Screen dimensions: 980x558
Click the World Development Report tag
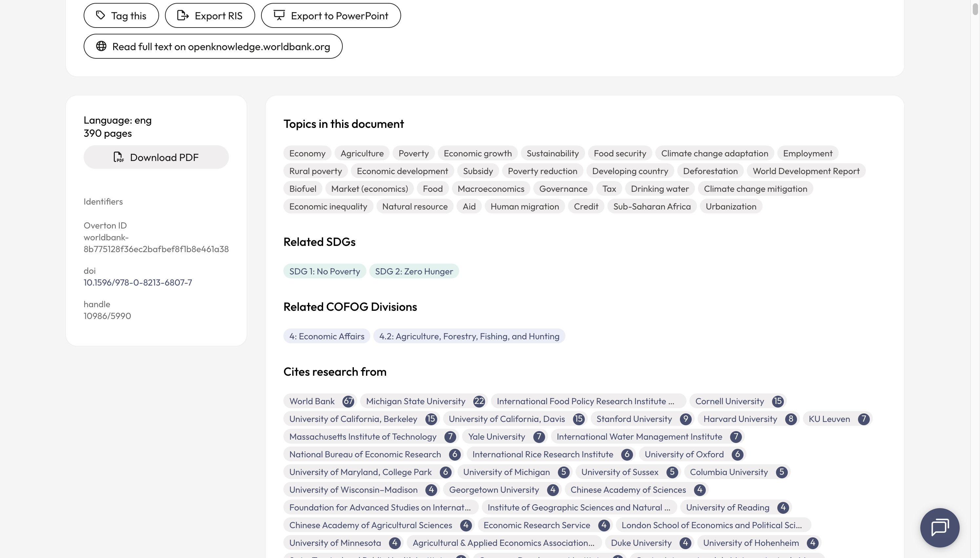(806, 171)
